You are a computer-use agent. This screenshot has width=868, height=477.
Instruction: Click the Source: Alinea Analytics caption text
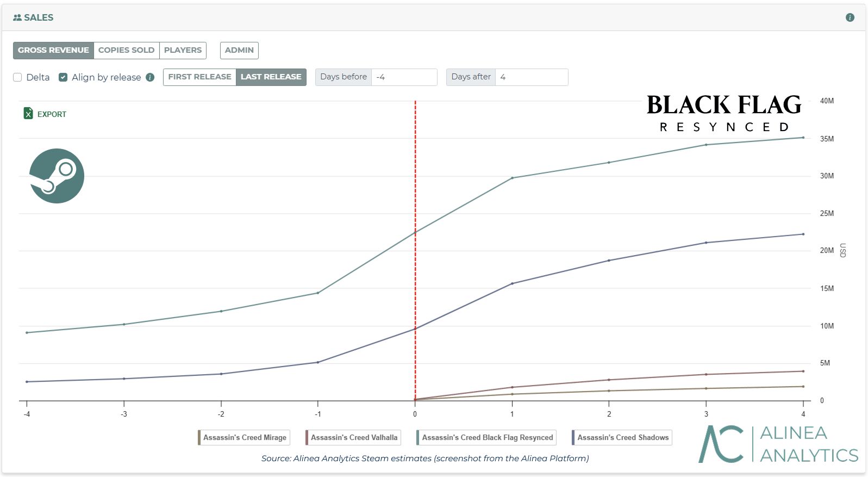click(425, 459)
